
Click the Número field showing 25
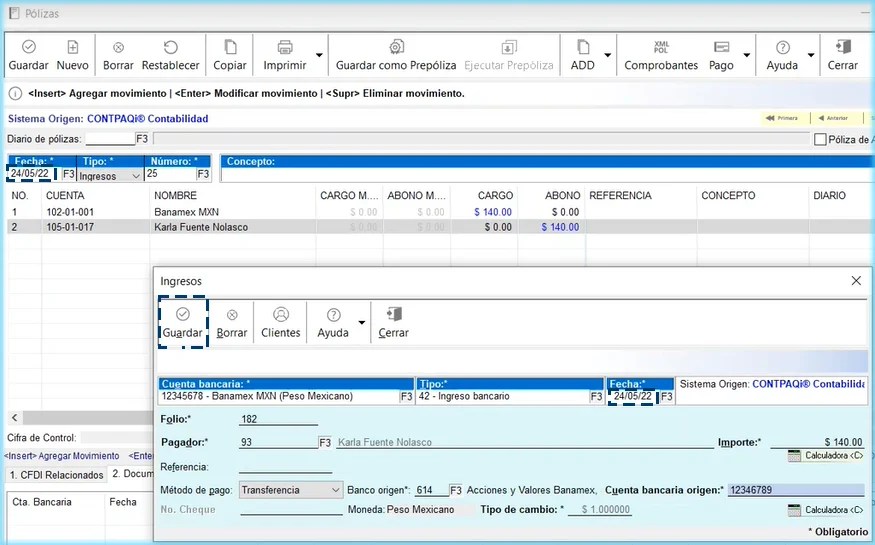click(170, 174)
